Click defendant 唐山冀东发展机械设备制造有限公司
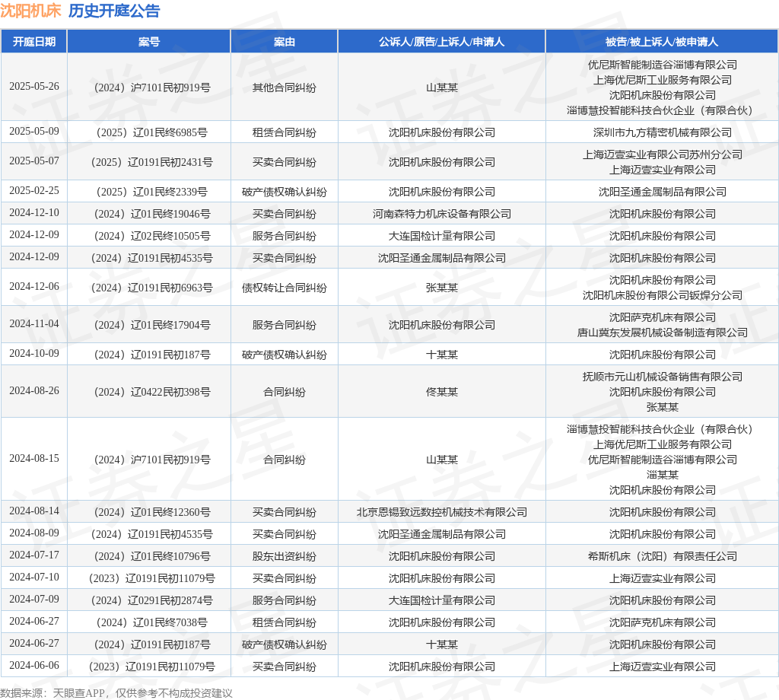 coord(663,332)
